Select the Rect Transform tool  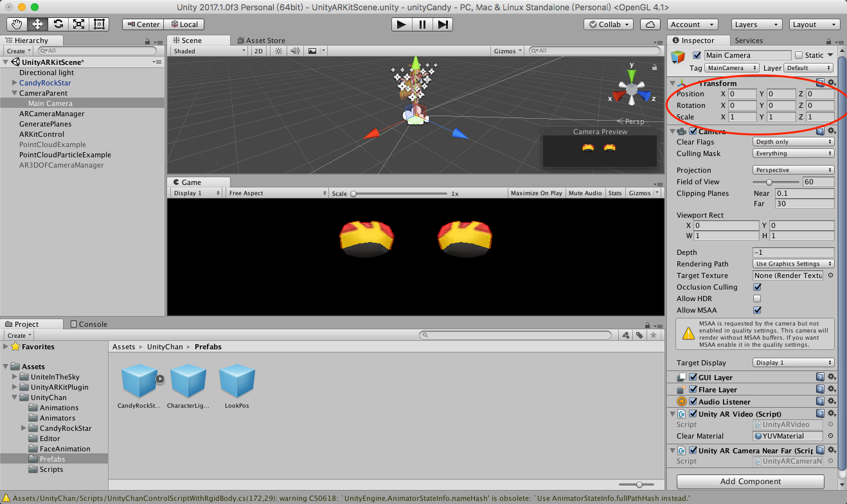pos(100,24)
